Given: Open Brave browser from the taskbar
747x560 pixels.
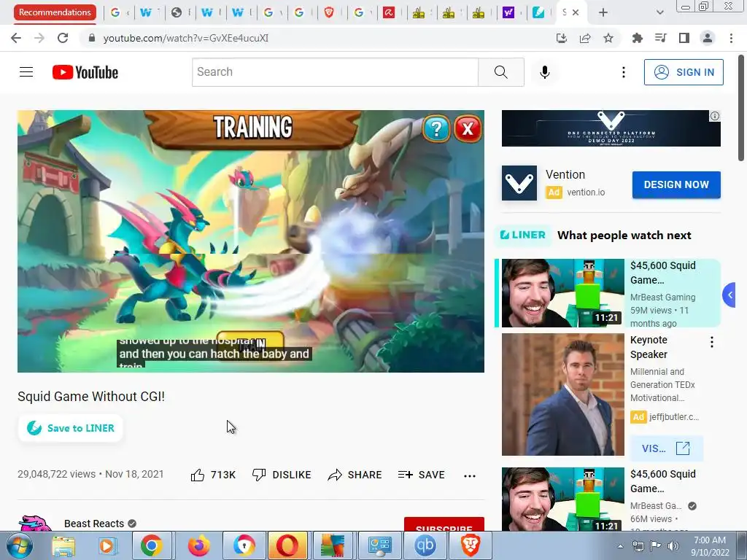Looking at the screenshot, I should (x=471, y=545).
